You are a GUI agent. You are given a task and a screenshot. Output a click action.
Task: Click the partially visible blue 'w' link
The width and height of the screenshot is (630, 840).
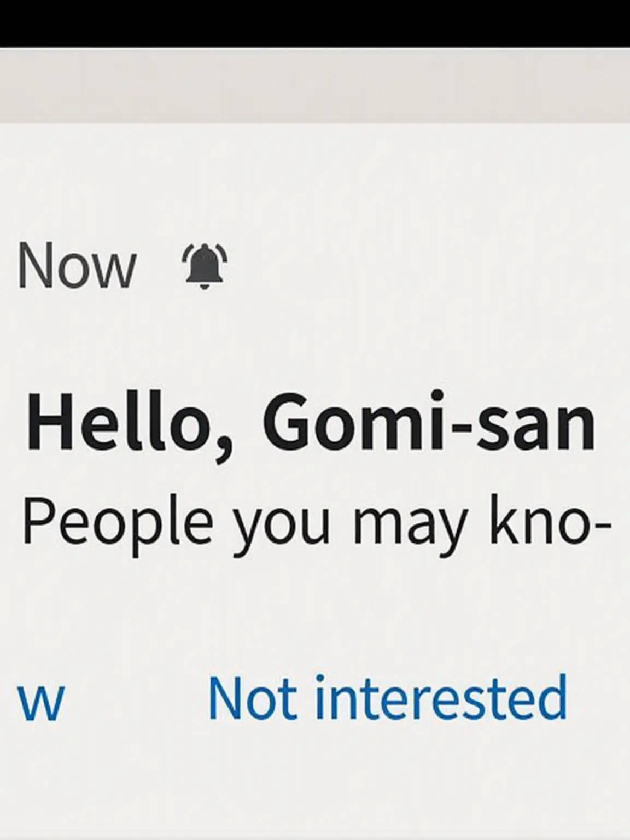pos(41,703)
